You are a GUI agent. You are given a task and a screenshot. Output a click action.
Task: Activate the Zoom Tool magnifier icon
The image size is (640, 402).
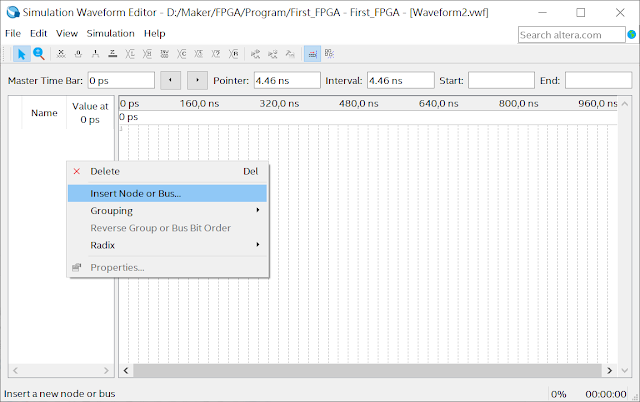[x=39, y=54]
